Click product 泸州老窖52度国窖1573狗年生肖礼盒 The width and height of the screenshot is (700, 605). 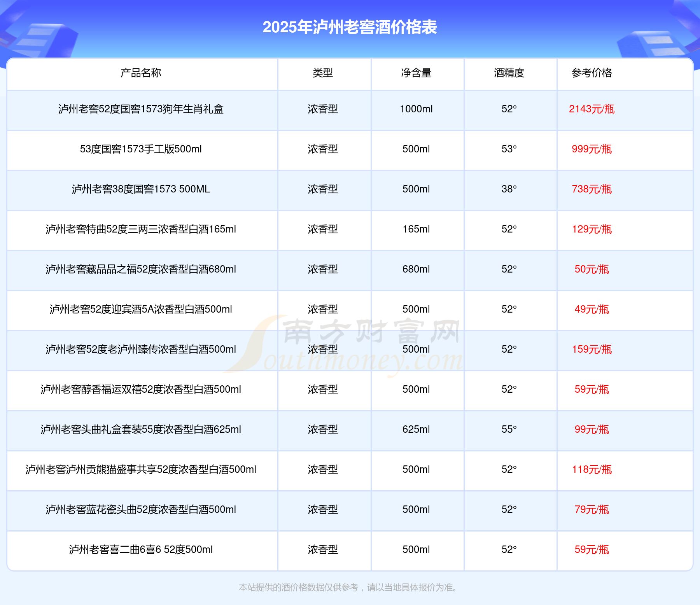point(141,109)
